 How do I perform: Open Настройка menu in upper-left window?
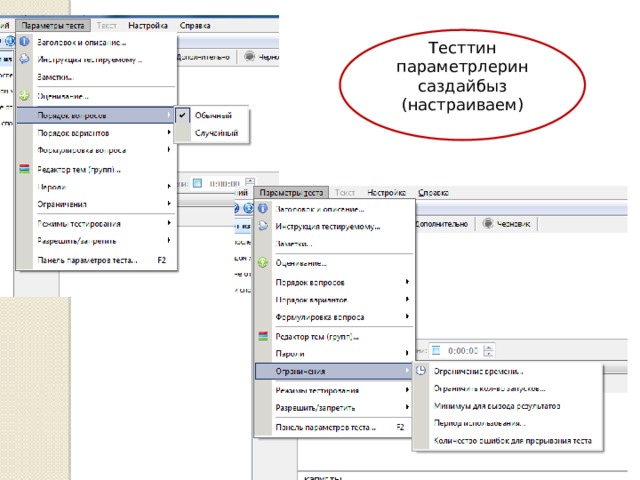(148, 25)
